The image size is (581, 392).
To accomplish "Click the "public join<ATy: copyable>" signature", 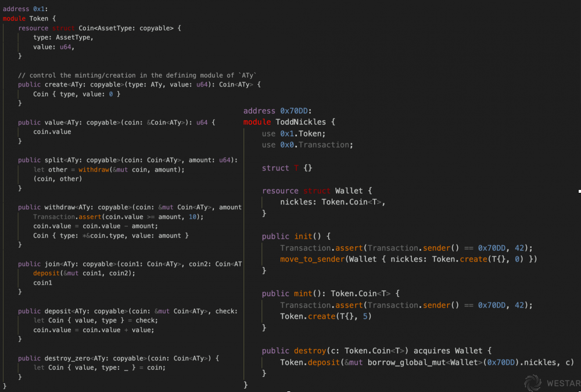I will click(130, 264).
